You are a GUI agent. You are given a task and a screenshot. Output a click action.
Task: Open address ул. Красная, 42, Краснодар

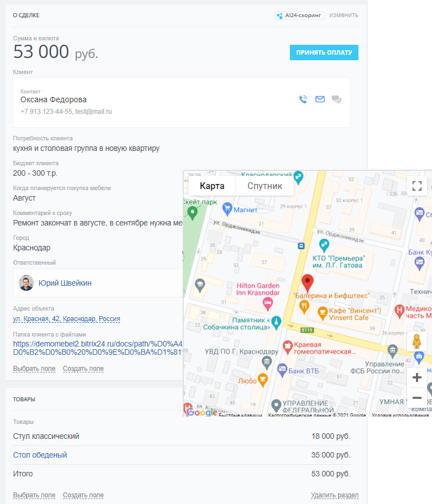click(66, 319)
